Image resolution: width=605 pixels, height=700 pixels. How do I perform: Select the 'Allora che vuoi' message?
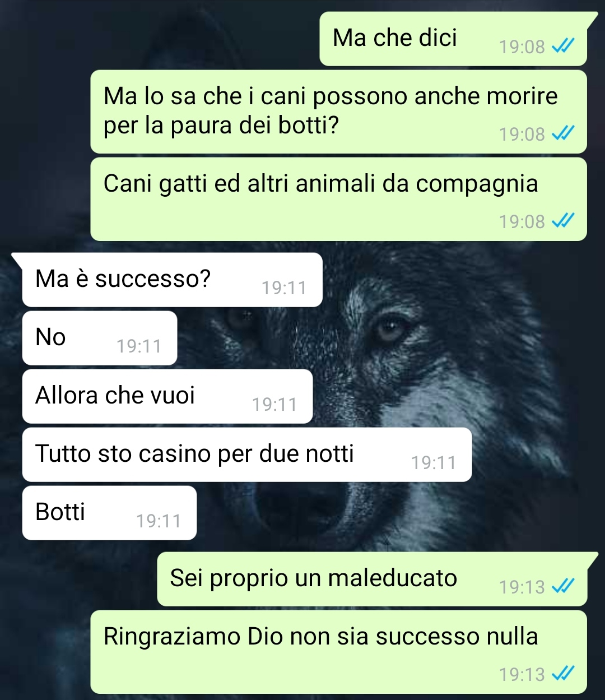click(167, 396)
